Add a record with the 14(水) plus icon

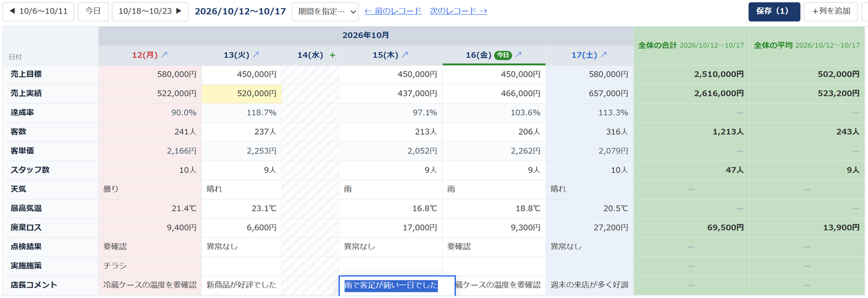click(332, 55)
